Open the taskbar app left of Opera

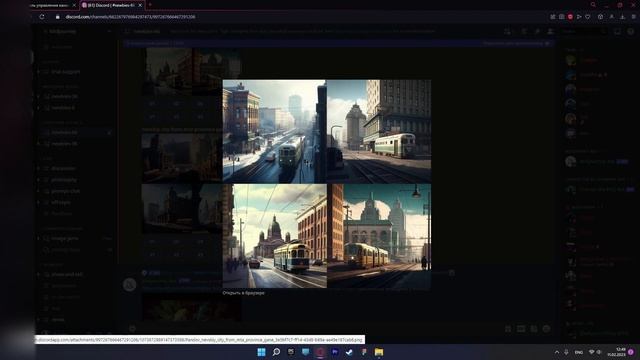tap(306, 352)
